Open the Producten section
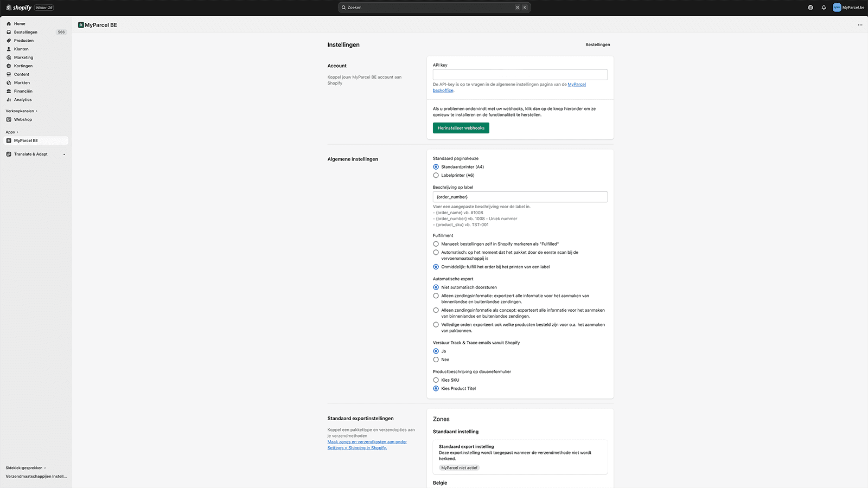Viewport: 868px width, 488px height. [x=24, y=40]
